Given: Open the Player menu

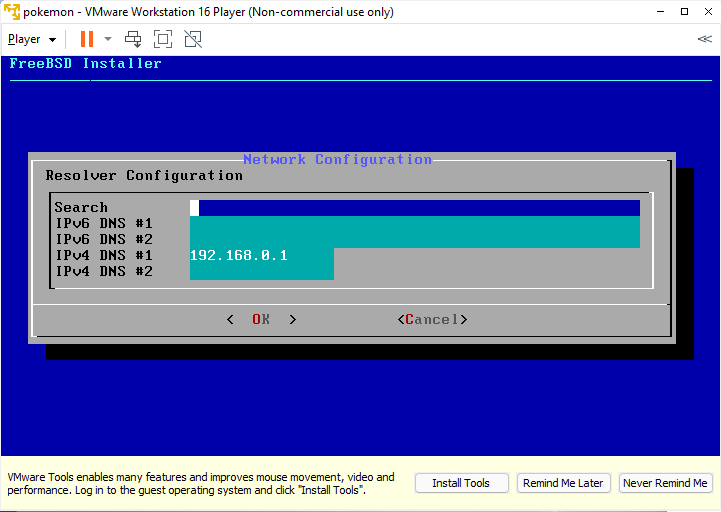Looking at the screenshot, I should [x=32, y=39].
